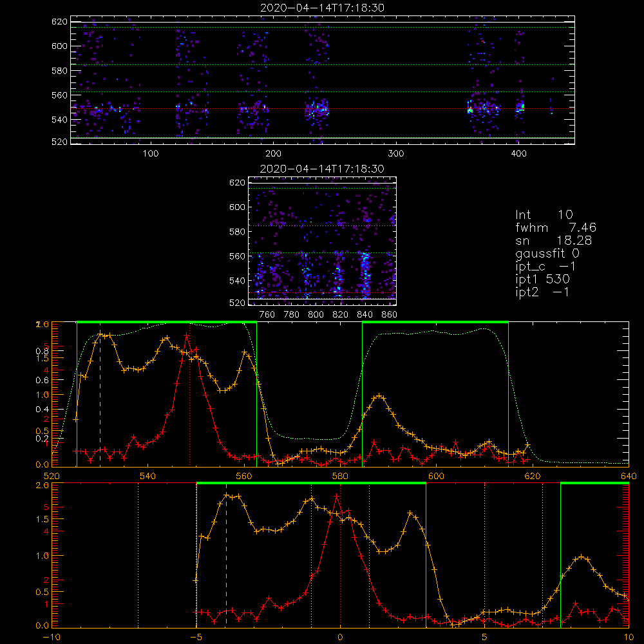Select the 'ipt_c -1' parameter line
The height and width of the screenshot is (644, 644).
click(545, 267)
